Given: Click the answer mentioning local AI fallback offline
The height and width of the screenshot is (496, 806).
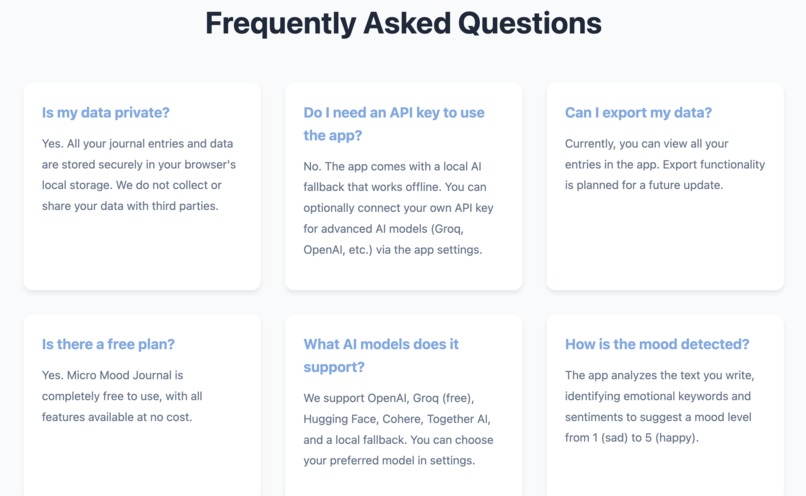Looking at the screenshot, I should pos(398,208).
